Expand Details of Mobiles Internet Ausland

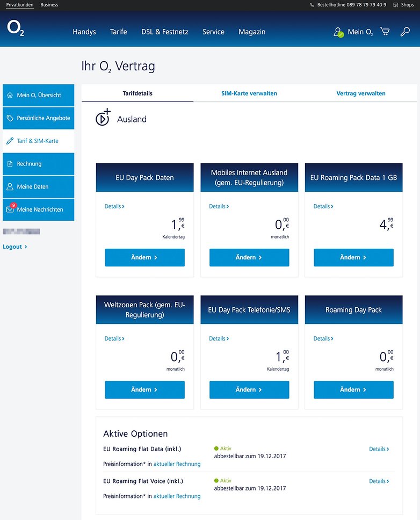click(x=219, y=206)
